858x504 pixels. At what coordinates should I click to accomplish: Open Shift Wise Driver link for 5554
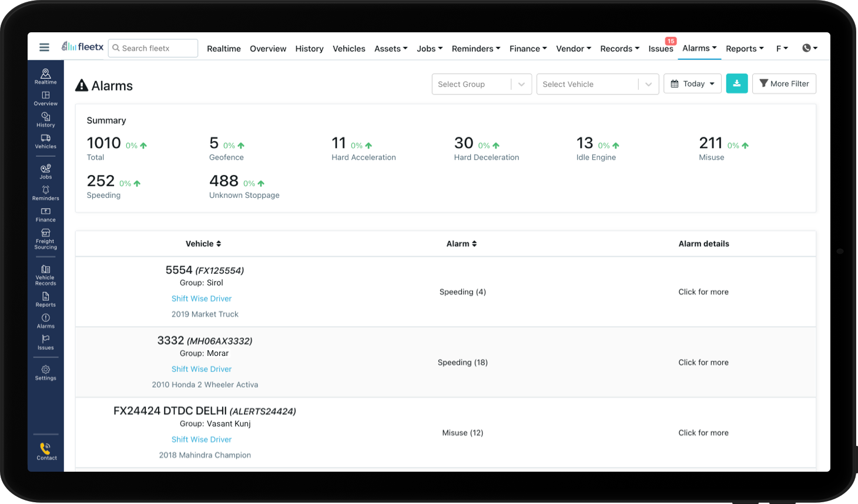[202, 298]
